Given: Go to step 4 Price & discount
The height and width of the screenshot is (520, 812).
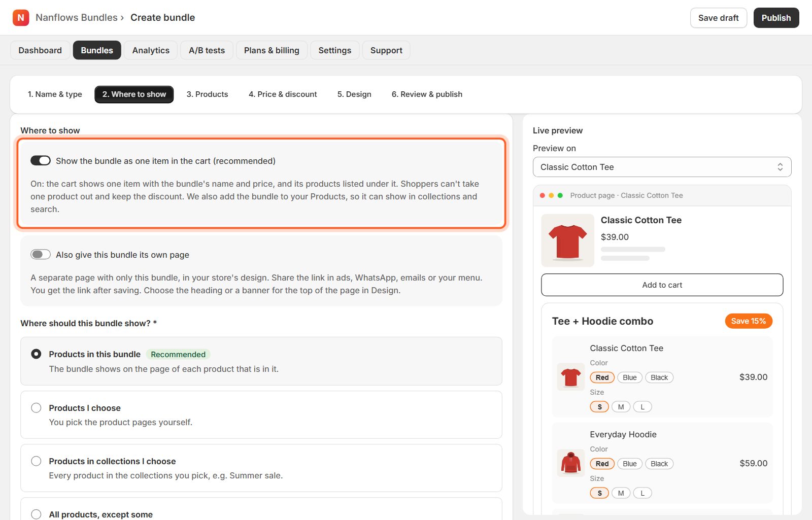Looking at the screenshot, I should click(x=283, y=94).
